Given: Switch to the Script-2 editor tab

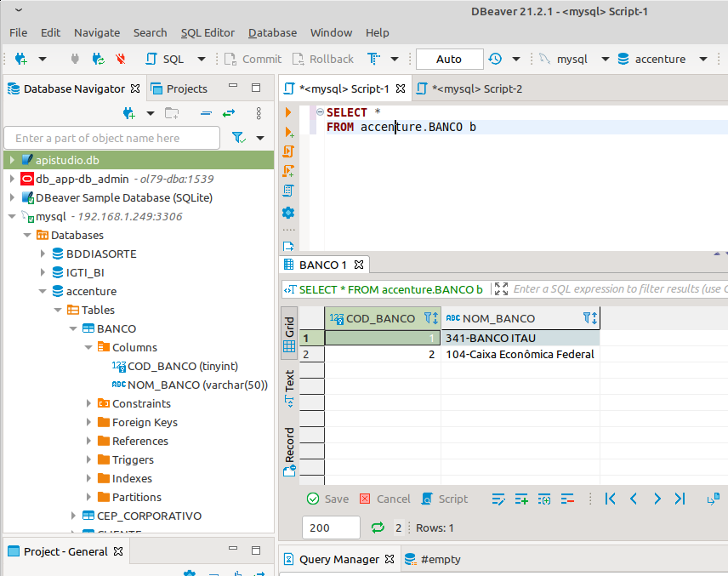Looking at the screenshot, I should point(476,88).
